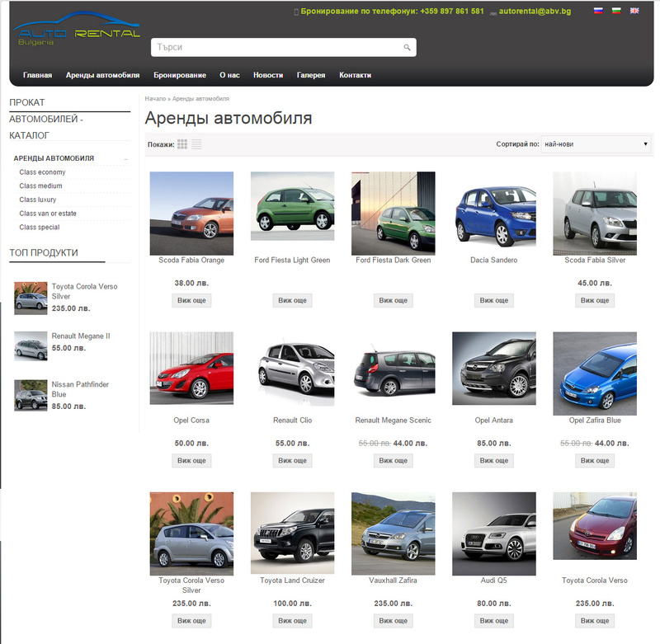Select Class economy category
Viewport: 660px width, 644px height.
[x=43, y=172]
